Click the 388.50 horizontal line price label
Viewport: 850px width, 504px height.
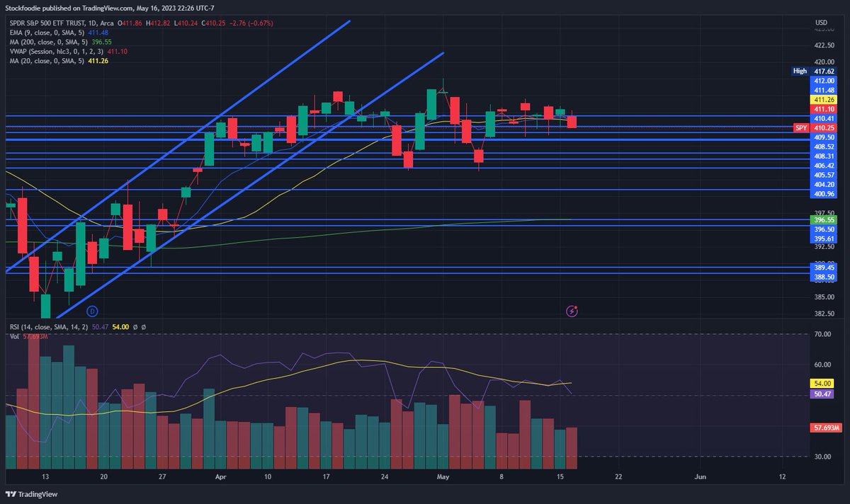[x=823, y=277]
